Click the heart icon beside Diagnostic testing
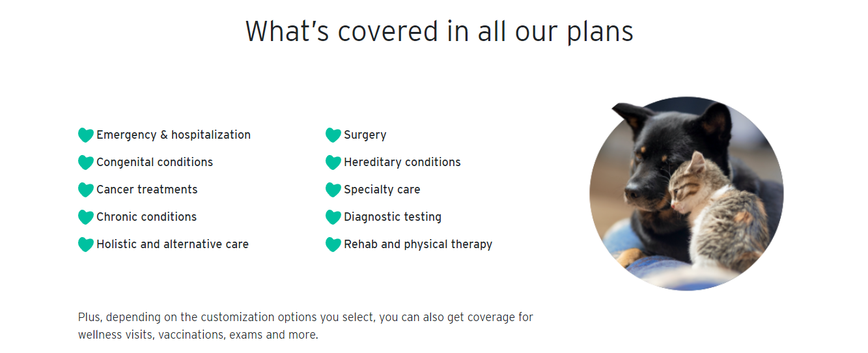 coord(333,217)
